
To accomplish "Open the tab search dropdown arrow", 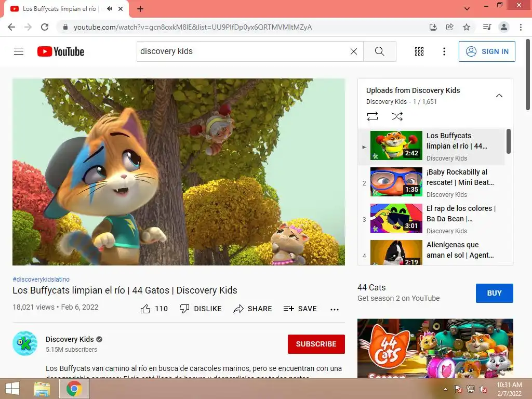I will [x=467, y=9].
